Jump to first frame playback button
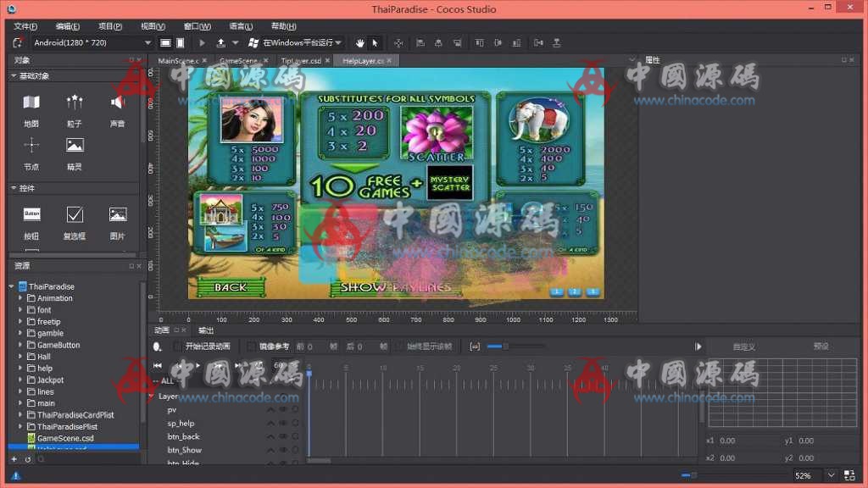 point(158,365)
